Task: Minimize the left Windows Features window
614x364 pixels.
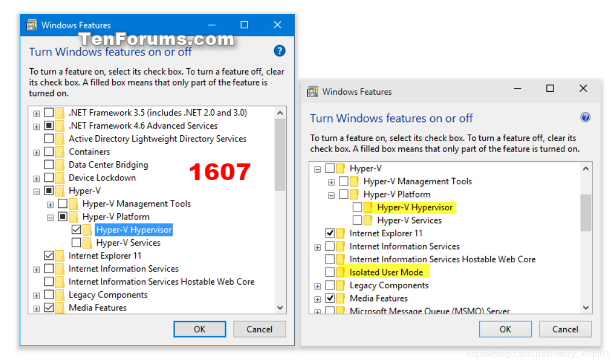Action: click(x=212, y=25)
